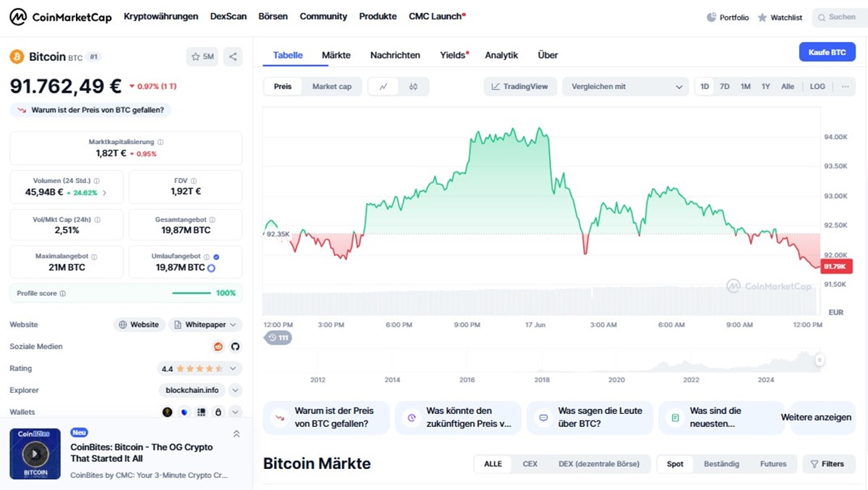
Task: Click the CoinMarketCap logo
Action: [x=61, y=17]
